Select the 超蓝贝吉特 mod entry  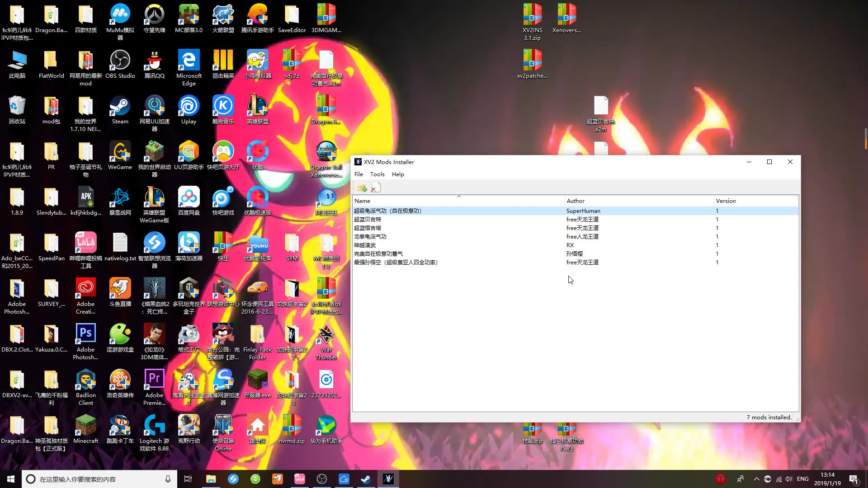(x=368, y=220)
